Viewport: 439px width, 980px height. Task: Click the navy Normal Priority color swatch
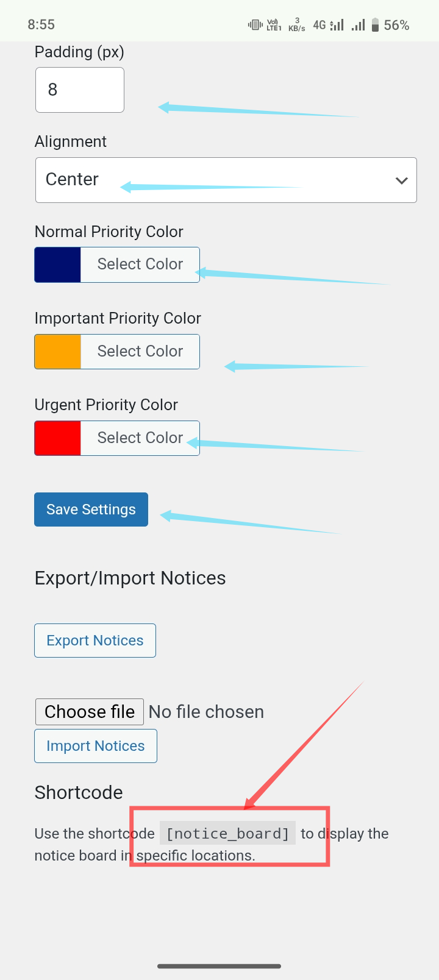click(57, 265)
